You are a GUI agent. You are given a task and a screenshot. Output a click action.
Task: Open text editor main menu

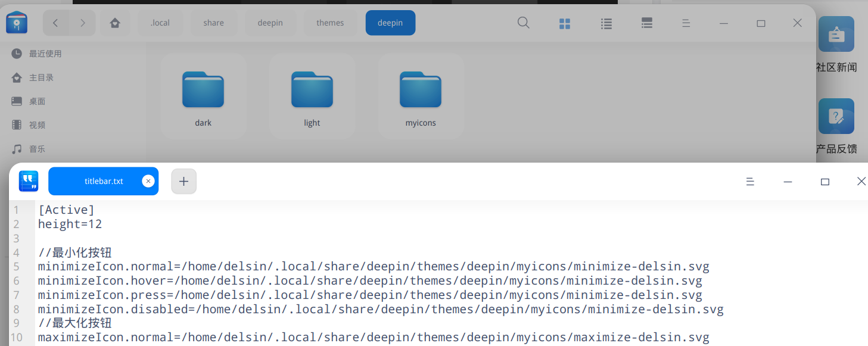point(750,182)
